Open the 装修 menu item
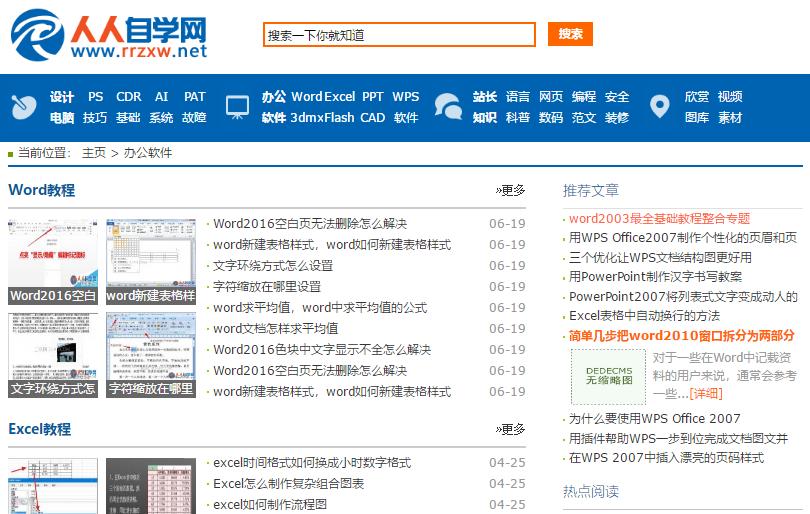810x514 pixels. point(617,118)
